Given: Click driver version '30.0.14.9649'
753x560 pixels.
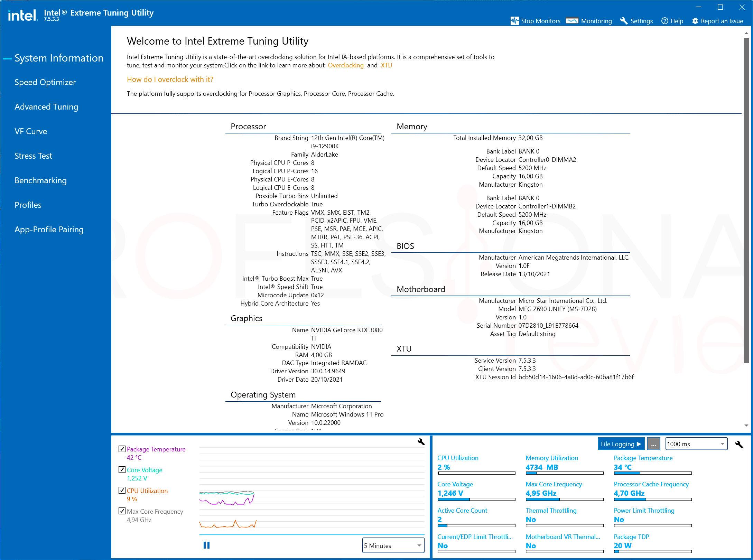Looking at the screenshot, I should [x=328, y=371].
